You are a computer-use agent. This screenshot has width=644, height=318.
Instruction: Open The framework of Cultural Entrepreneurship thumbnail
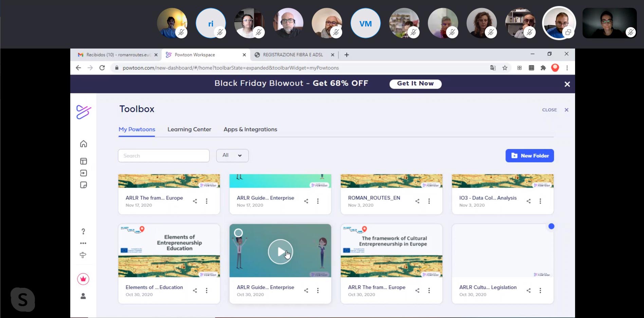391,250
